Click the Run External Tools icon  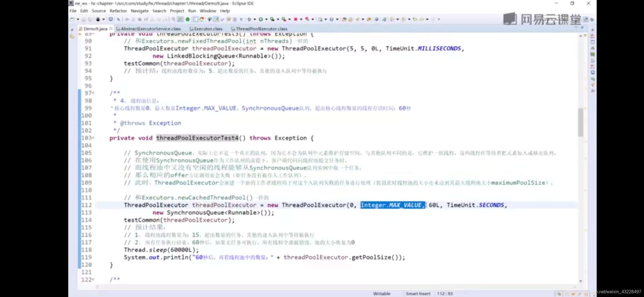tap(284, 19)
